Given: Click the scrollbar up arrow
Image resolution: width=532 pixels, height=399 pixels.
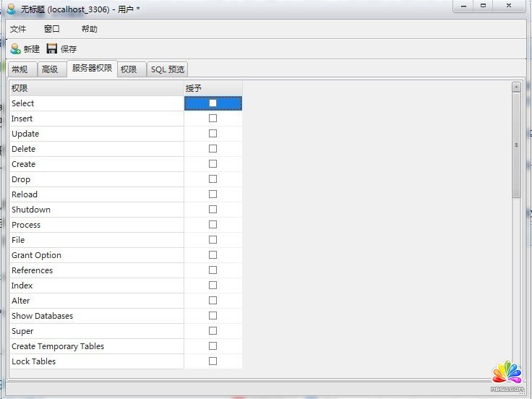Looking at the screenshot, I should click(x=516, y=87).
